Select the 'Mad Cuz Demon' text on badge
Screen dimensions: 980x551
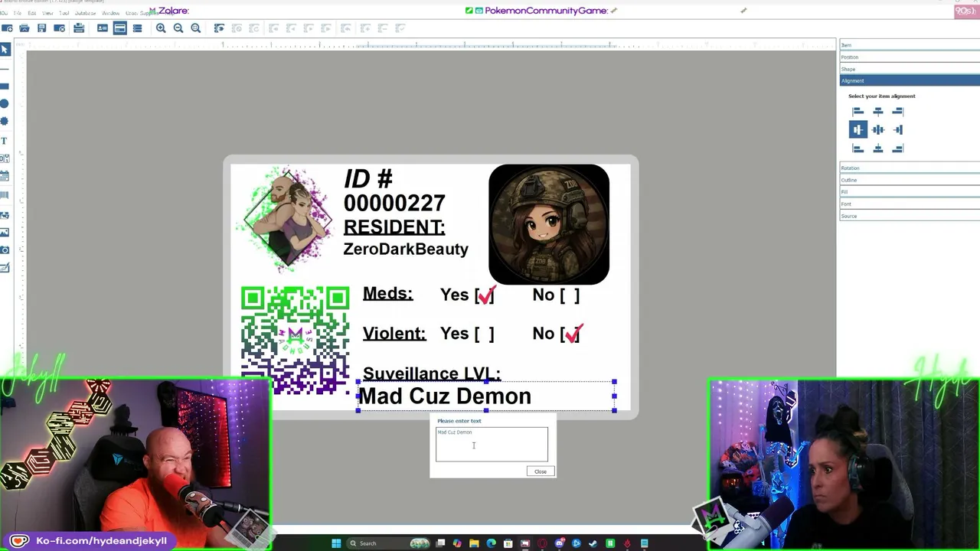click(x=444, y=396)
